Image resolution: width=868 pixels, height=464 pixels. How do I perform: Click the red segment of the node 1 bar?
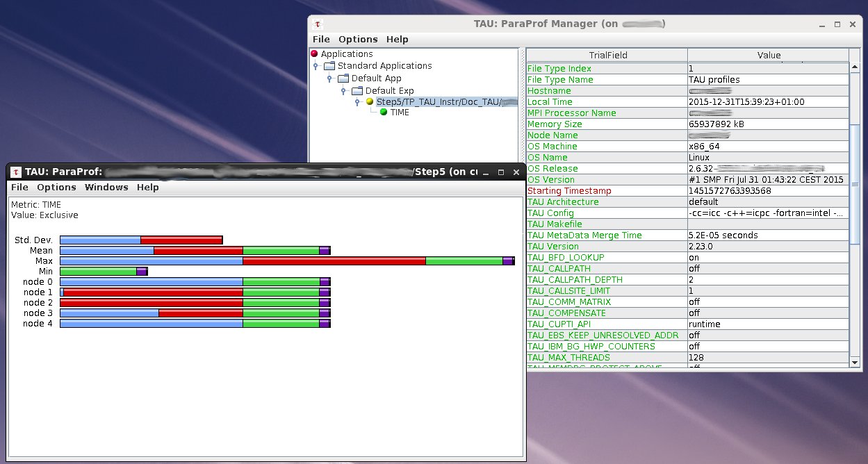[x=154, y=292]
